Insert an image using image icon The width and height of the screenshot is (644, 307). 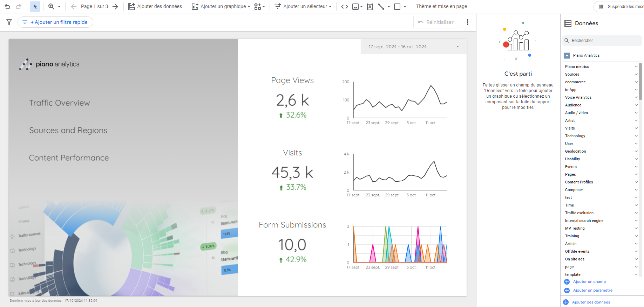[355, 6]
